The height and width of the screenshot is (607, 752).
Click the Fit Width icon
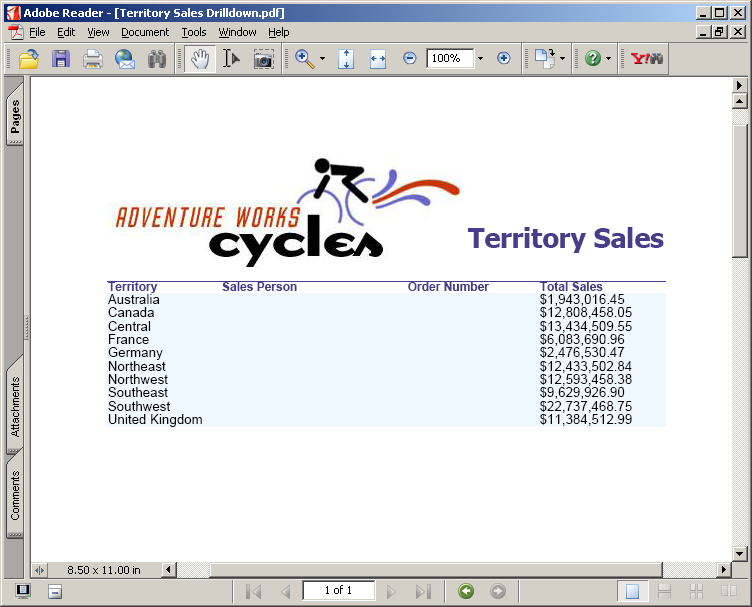pos(378,59)
